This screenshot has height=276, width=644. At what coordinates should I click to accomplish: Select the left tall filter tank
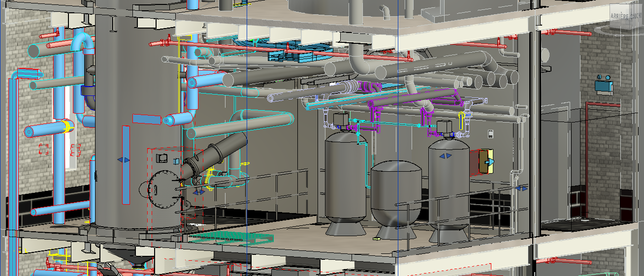(346, 182)
